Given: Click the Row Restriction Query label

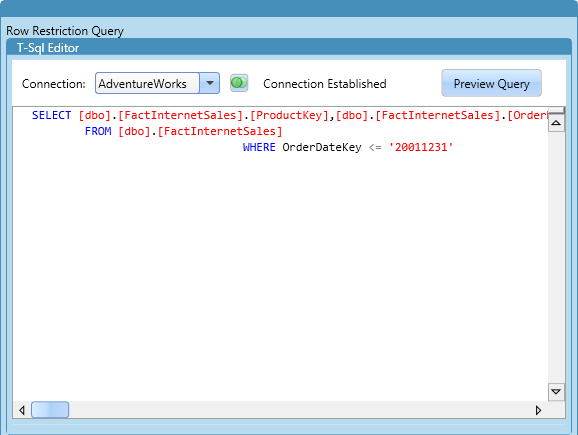Looking at the screenshot, I should 65,31.
